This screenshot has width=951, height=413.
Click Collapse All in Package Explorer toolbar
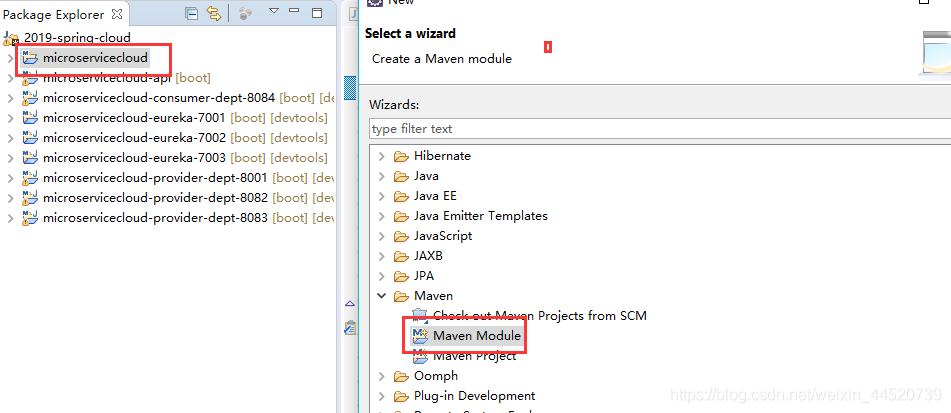[x=192, y=13]
